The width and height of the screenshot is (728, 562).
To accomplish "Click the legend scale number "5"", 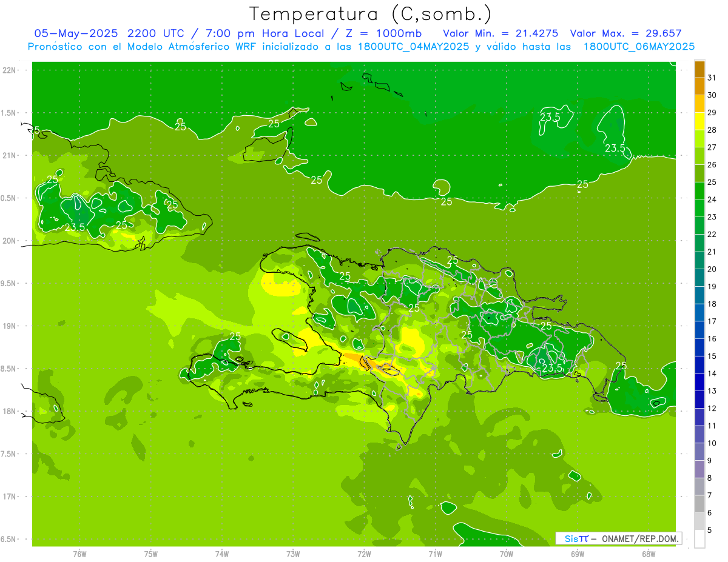I will point(709,530).
